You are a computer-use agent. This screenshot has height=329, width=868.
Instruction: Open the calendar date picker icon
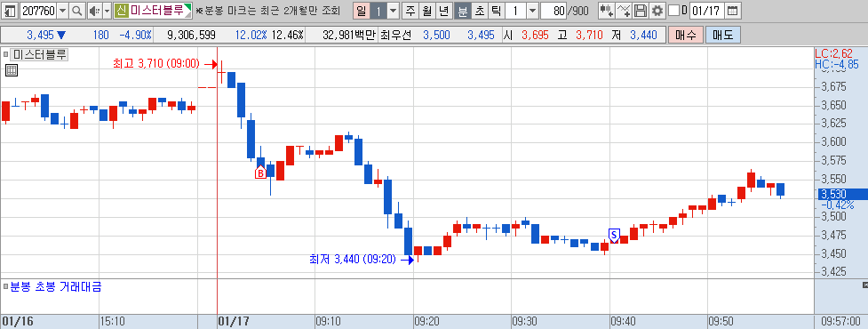click(732, 10)
